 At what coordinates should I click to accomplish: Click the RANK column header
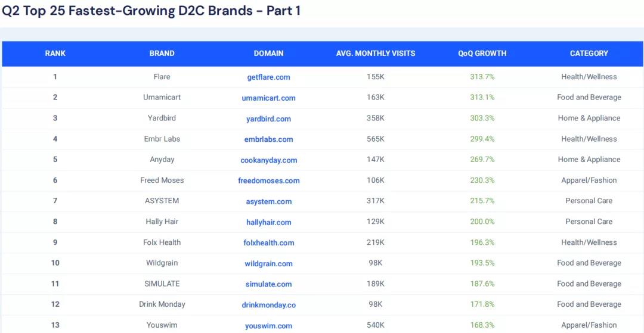(x=55, y=54)
